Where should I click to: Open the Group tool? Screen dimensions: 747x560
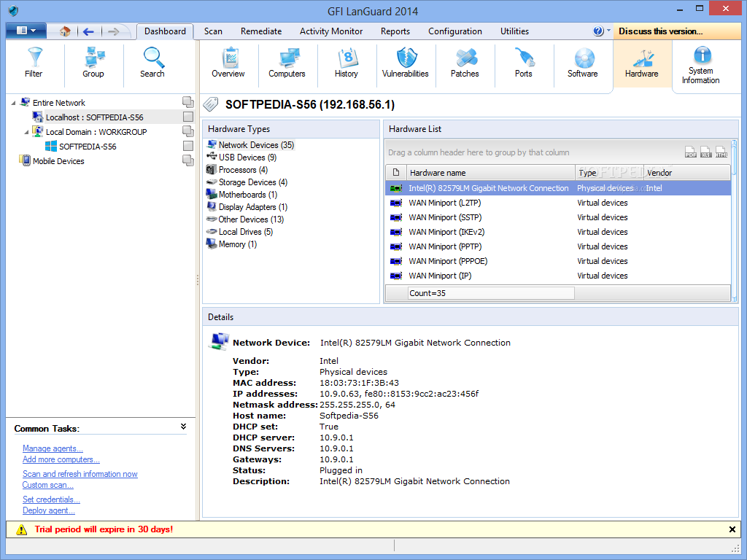point(93,63)
